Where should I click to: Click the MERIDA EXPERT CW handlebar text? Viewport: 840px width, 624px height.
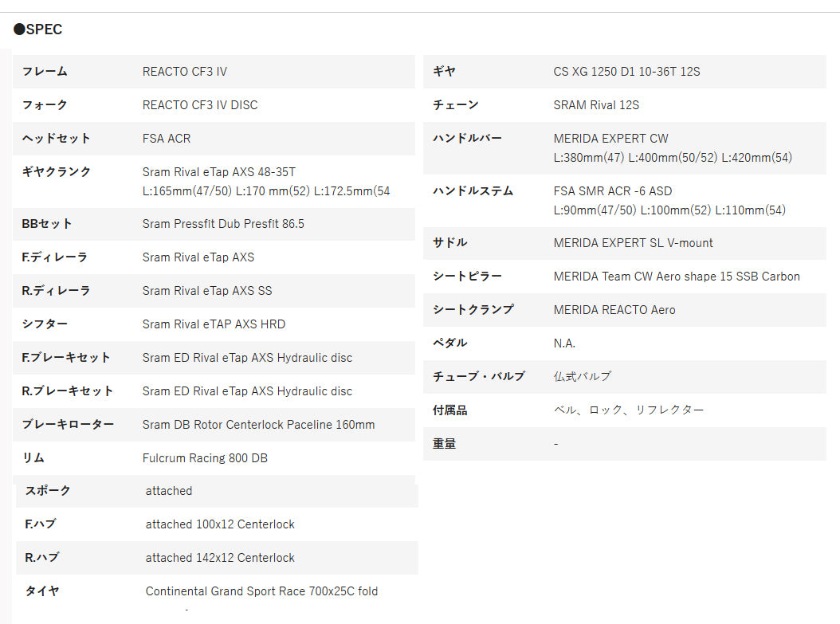[610, 139]
